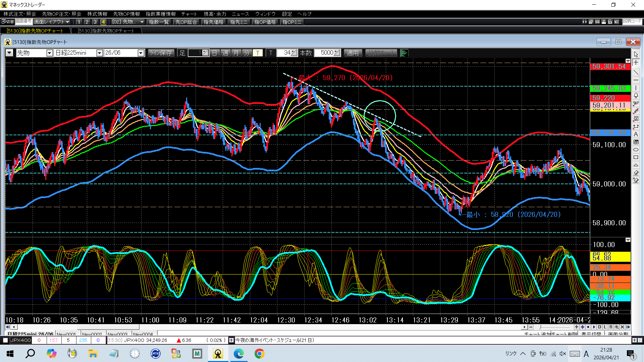This screenshot has width=644, height=362.
Task: Switch to second 指数先物OPチャート tab
Action: pos(106,31)
